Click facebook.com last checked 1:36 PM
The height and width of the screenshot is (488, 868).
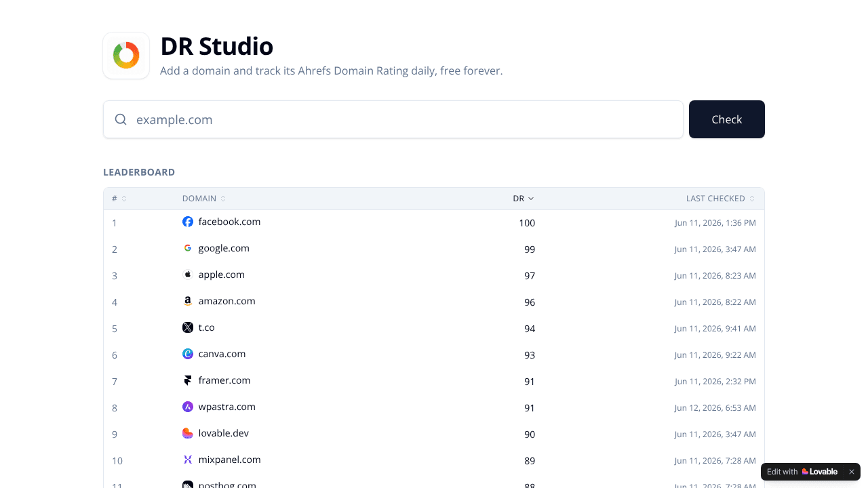point(715,222)
